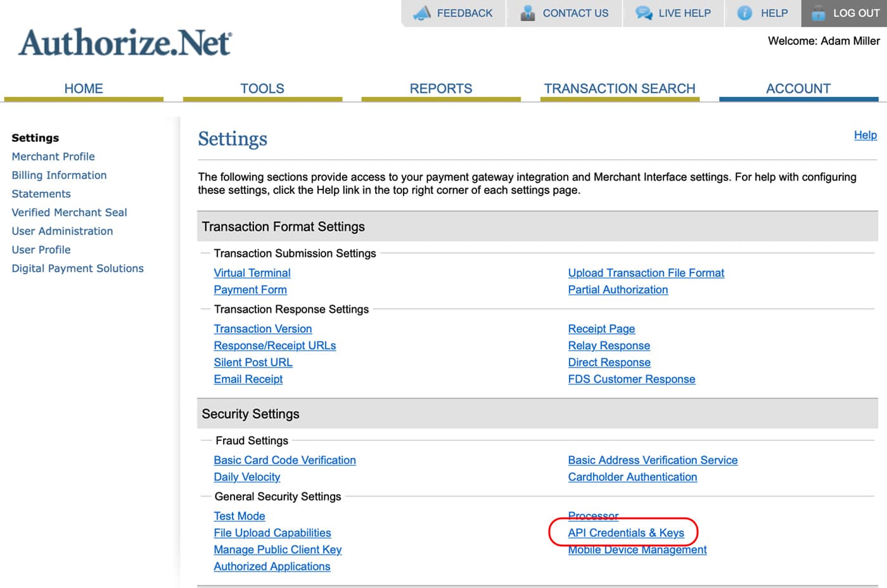Screen dimensions: 887x588
Task: Open Billing Information in the sidebar
Action: pos(59,175)
